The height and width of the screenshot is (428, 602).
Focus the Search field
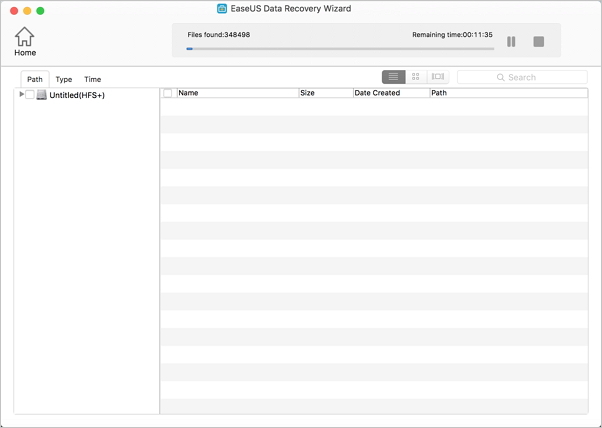pos(522,77)
